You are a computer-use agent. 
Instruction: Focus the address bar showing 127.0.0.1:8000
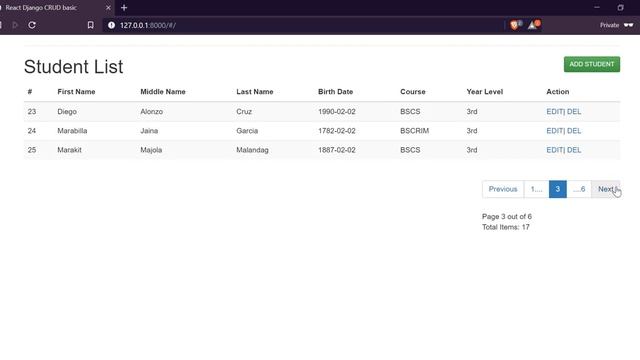tap(302, 25)
